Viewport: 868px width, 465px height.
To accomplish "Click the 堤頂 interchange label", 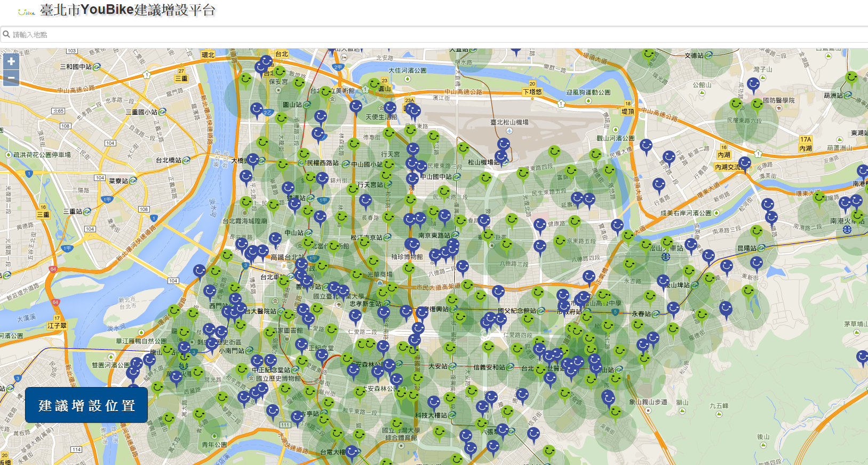I will 628,112.
